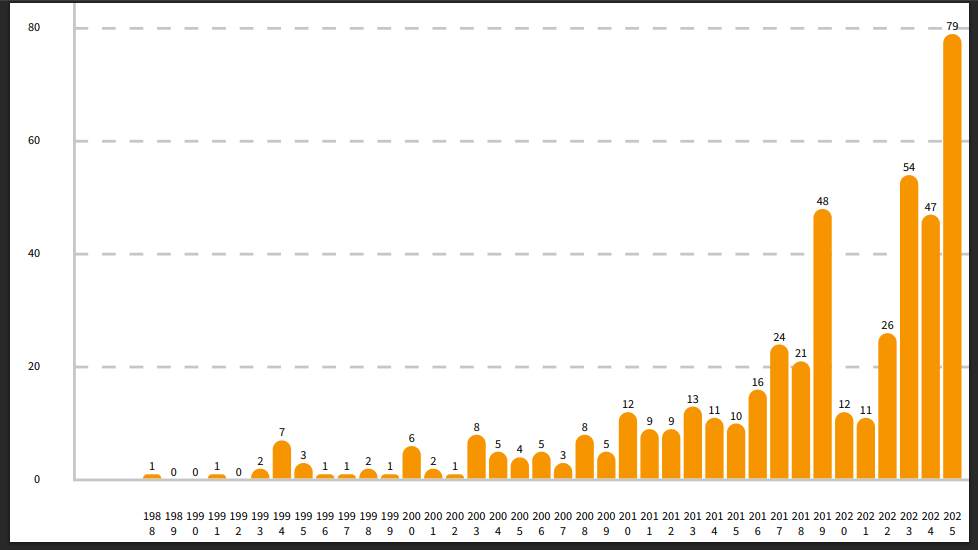Click the 79 data label above 2025

[952, 26]
